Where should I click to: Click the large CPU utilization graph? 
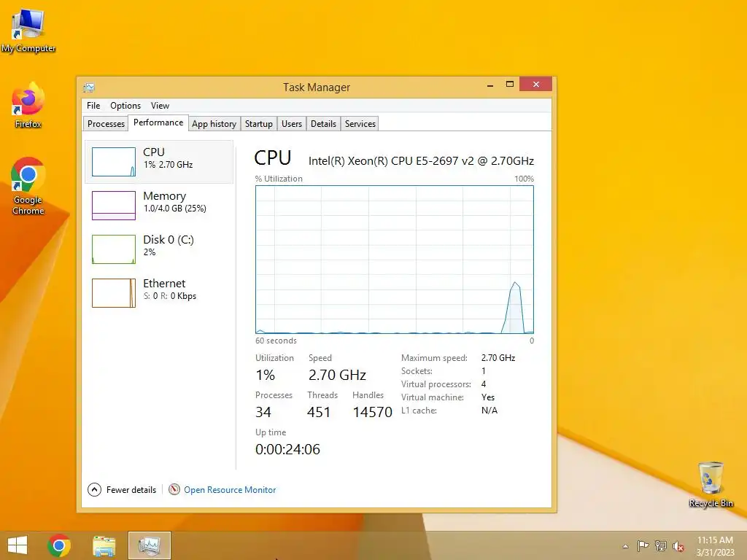point(395,260)
